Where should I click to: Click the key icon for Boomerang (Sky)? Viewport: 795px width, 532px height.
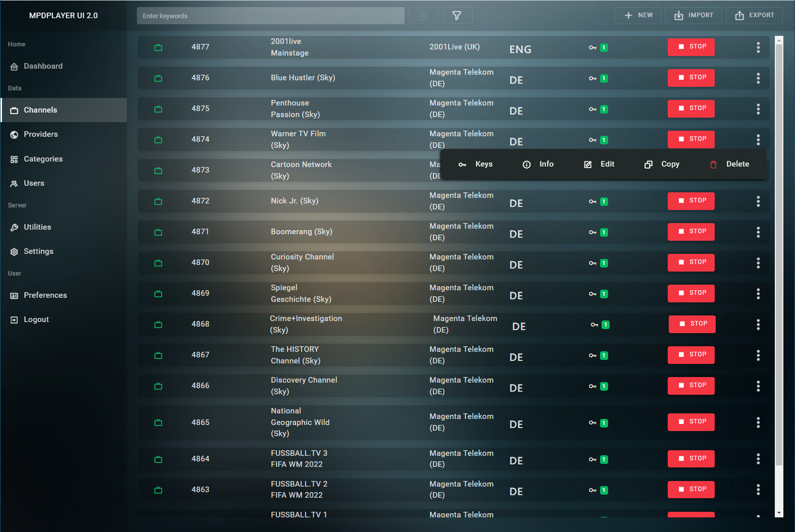[592, 232]
